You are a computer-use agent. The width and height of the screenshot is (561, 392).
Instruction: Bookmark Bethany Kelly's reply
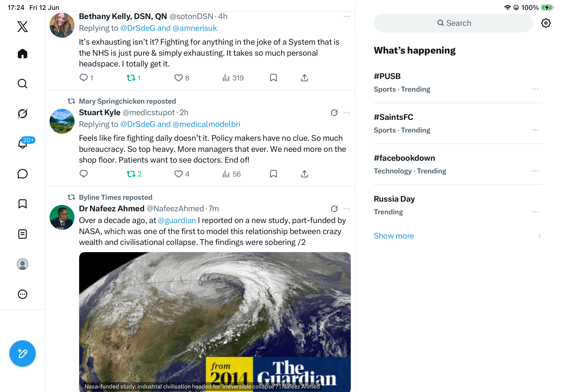pos(273,78)
